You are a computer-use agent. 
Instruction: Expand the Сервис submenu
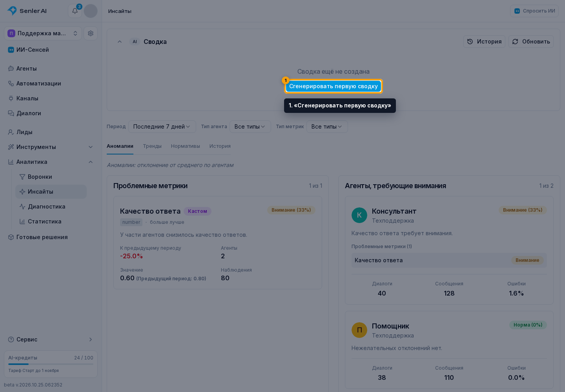click(x=51, y=339)
